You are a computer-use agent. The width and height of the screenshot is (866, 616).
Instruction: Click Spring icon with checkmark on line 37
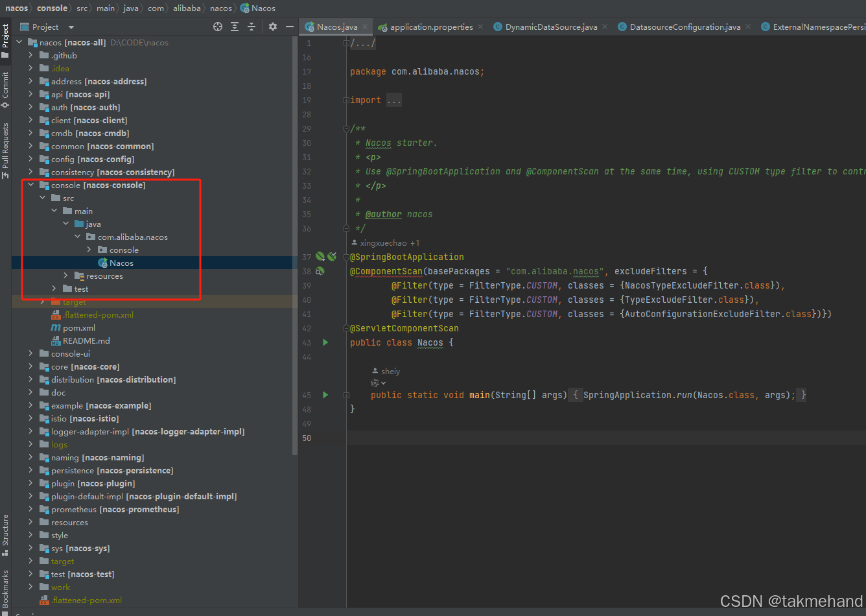point(332,257)
